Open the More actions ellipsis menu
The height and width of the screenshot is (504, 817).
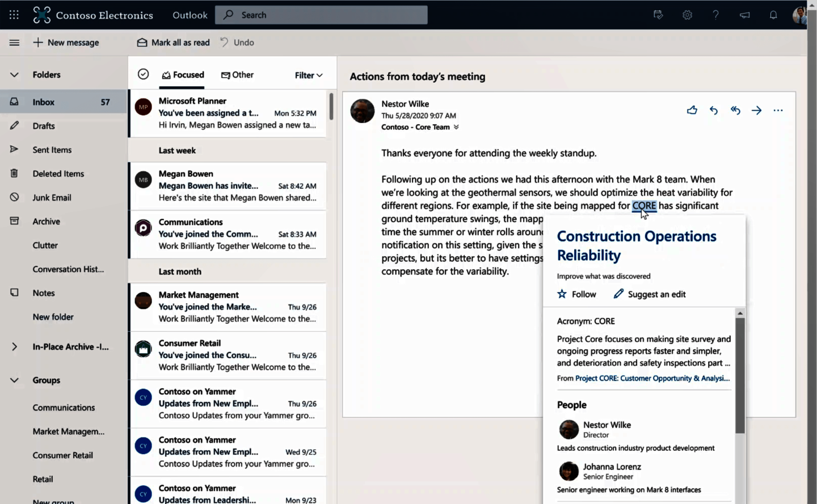pos(778,111)
